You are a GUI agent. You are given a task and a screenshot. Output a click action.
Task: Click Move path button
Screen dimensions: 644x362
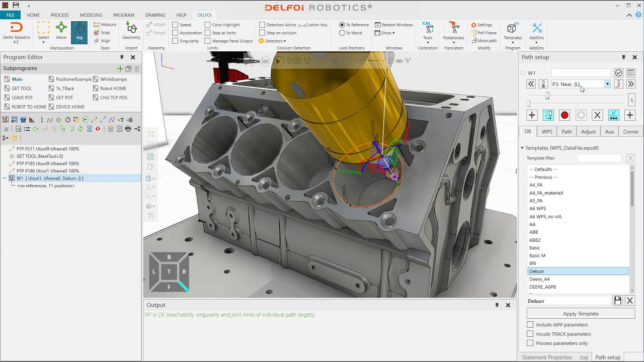pos(484,41)
